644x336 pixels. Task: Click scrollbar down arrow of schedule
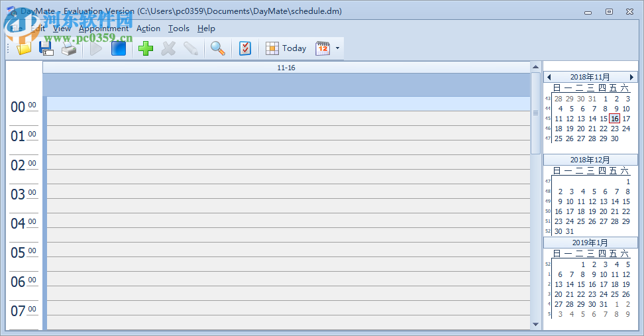535,325
